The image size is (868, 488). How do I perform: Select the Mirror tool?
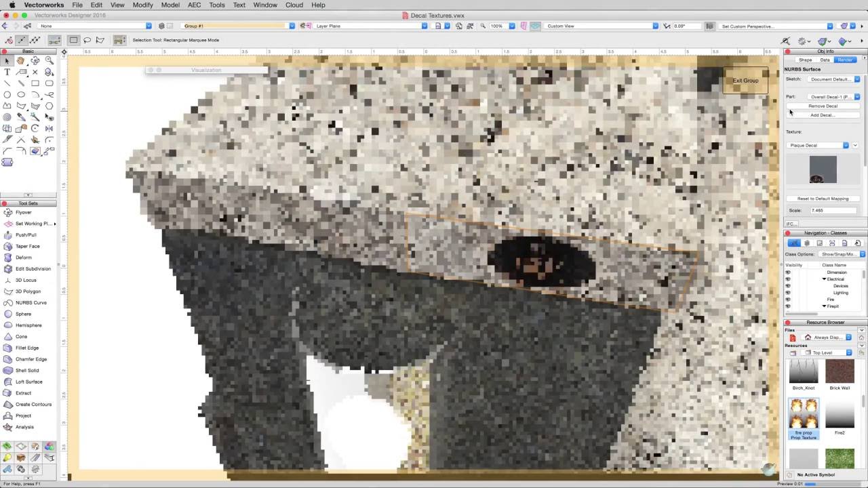[x=49, y=128]
